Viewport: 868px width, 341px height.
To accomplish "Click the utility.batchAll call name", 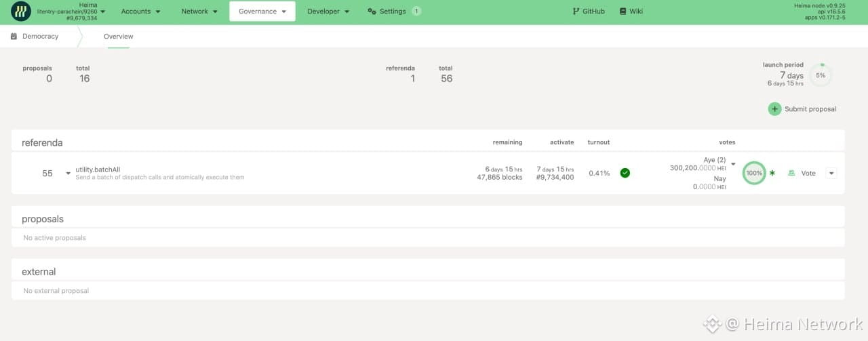I will 98,169.
